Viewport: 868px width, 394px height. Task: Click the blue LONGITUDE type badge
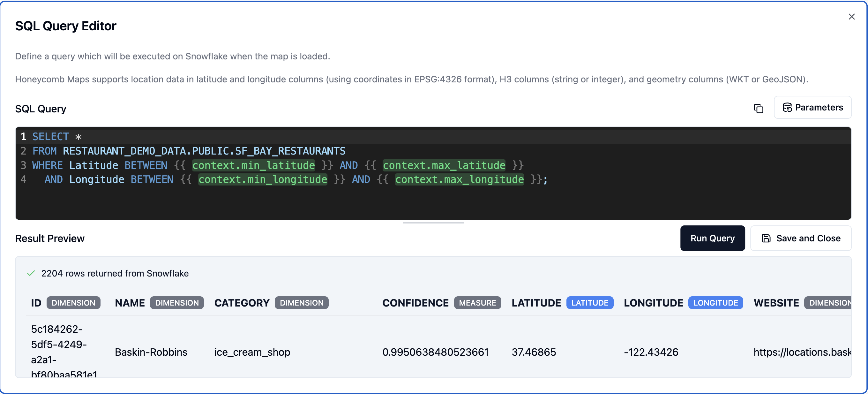coord(715,303)
